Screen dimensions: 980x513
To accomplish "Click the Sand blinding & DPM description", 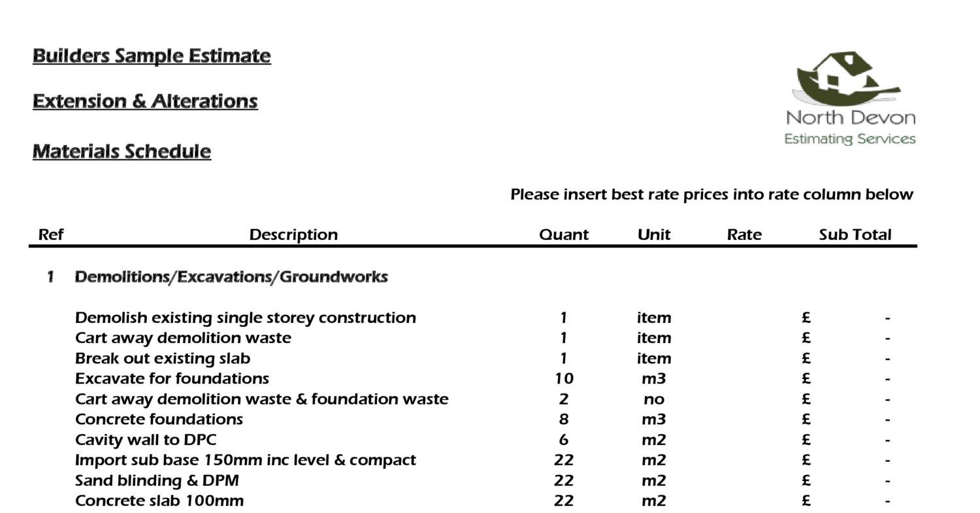I will click(157, 480).
